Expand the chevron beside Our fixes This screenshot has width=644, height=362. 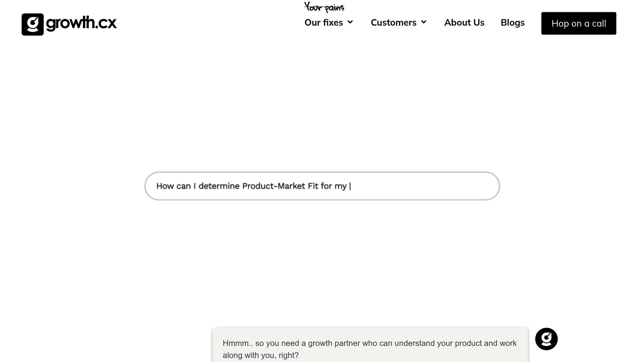pos(350,22)
